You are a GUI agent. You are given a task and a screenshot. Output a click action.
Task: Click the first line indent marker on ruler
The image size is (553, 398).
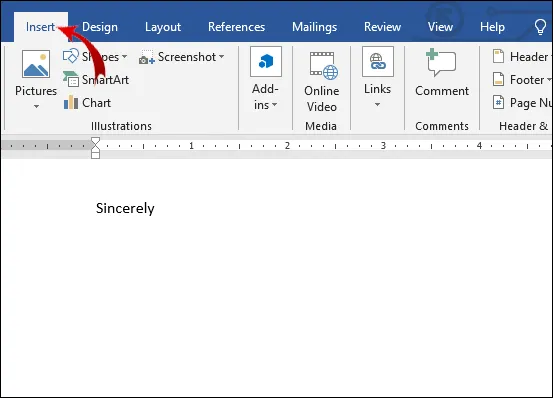[95, 141]
